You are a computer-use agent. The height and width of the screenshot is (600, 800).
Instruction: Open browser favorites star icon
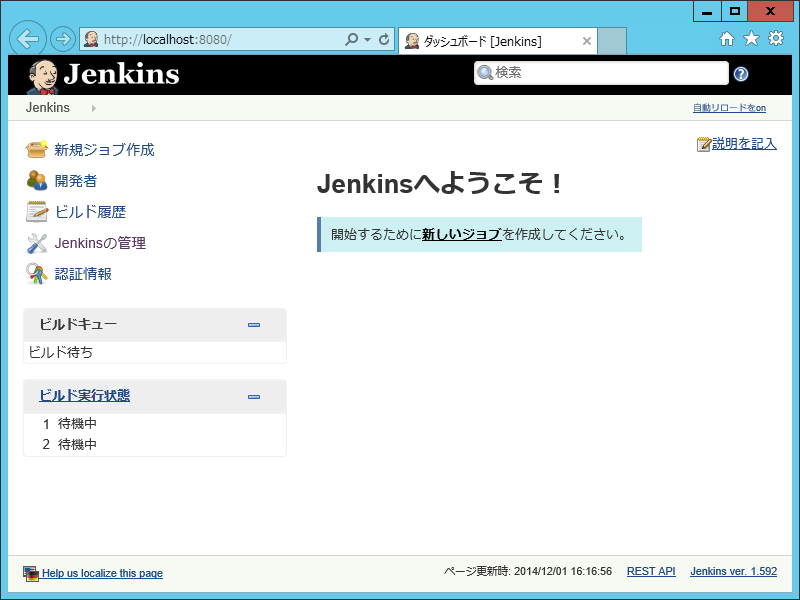click(751, 39)
